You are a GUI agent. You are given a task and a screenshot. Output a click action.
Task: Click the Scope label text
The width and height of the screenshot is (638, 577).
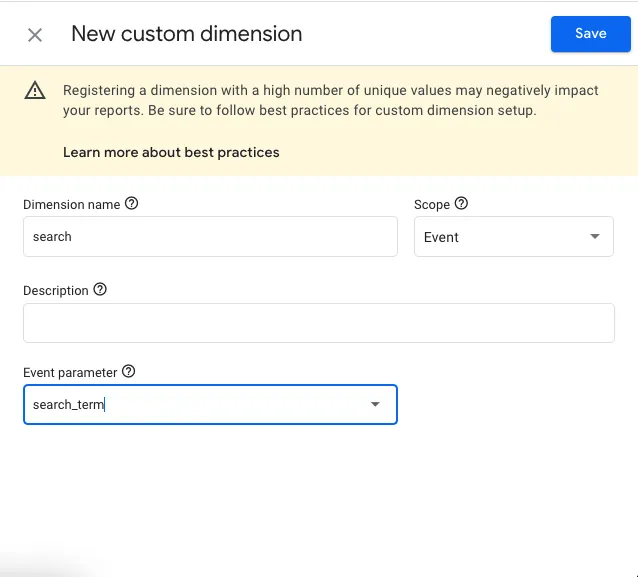[432, 205]
